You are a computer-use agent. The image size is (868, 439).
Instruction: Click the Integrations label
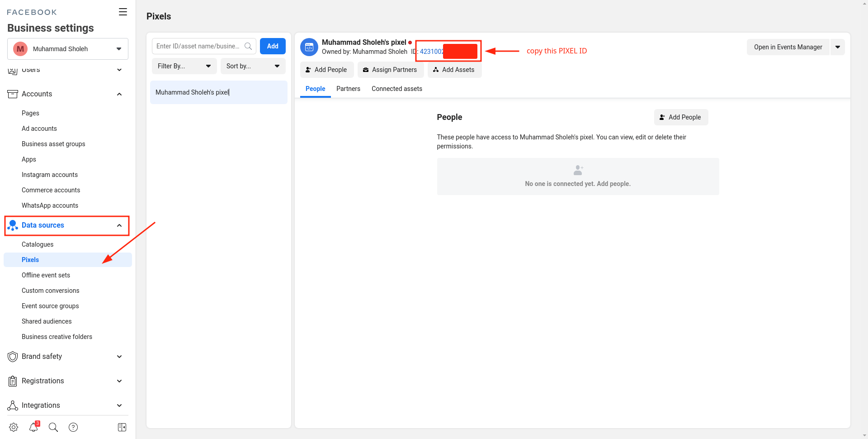click(41, 406)
